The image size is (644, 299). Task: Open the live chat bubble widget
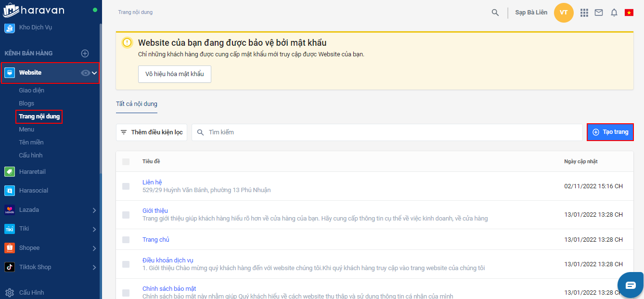click(631, 285)
